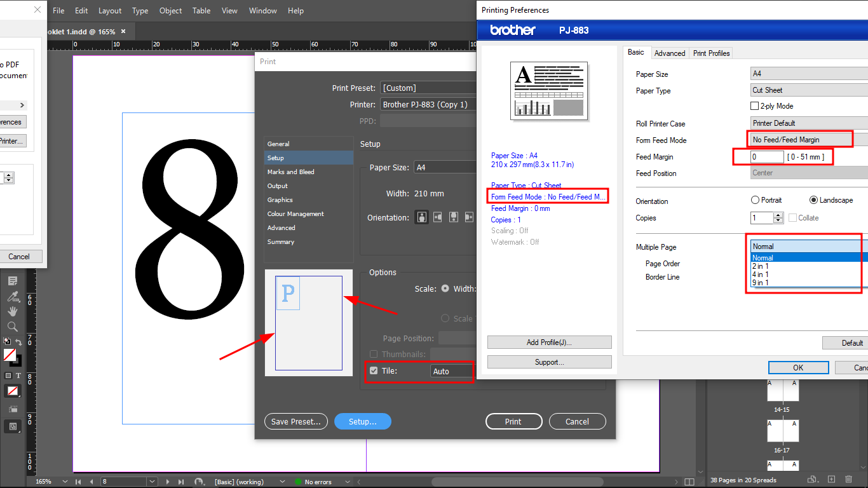Click the Save Preset button

(295, 421)
